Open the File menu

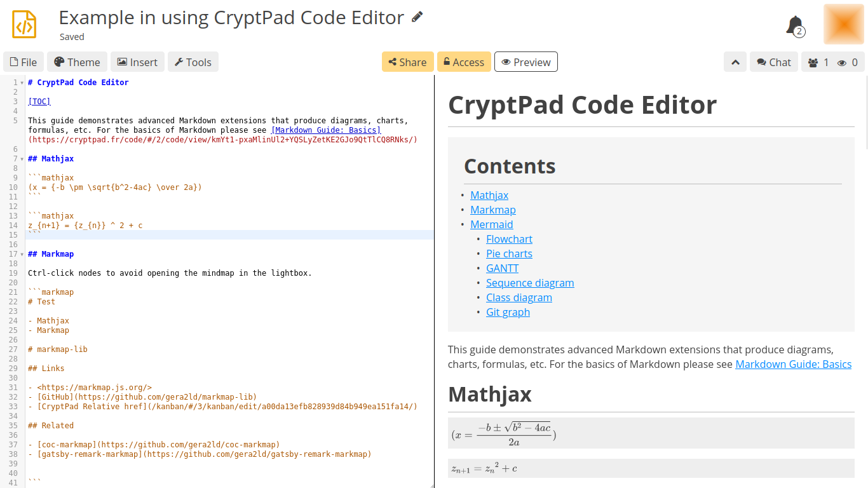pos(24,62)
